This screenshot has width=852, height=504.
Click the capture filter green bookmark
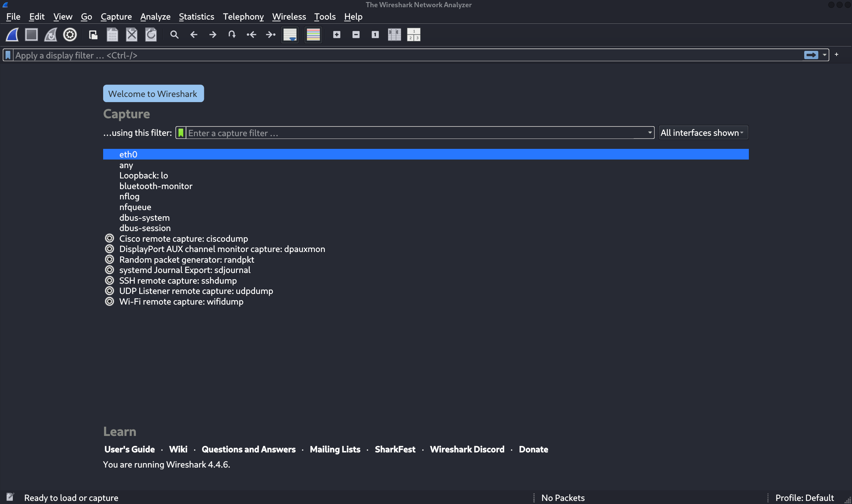[x=181, y=133]
